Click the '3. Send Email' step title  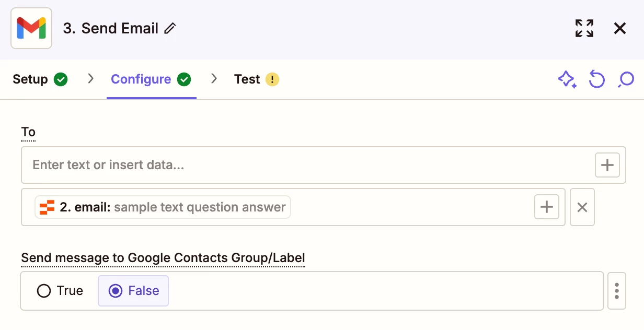[x=111, y=28]
